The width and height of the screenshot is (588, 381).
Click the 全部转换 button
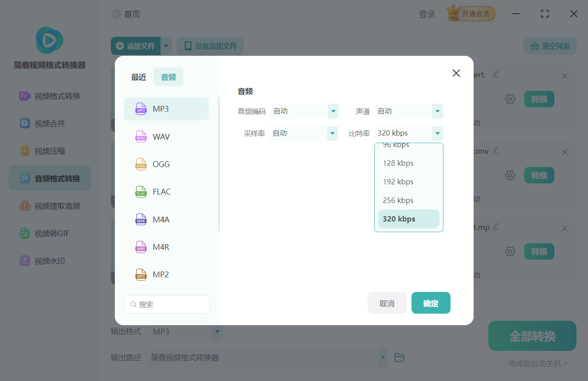pyautogui.click(x=532, y=336)
